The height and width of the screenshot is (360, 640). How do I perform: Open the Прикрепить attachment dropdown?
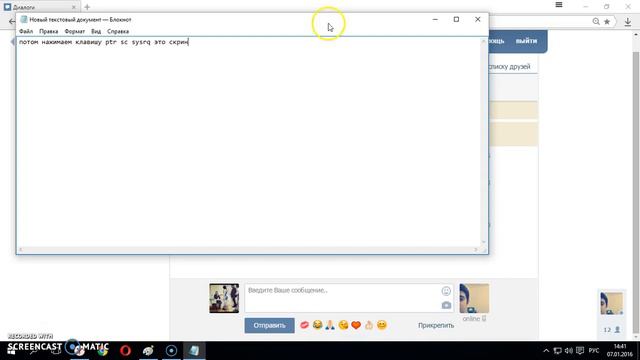(436, 325)
